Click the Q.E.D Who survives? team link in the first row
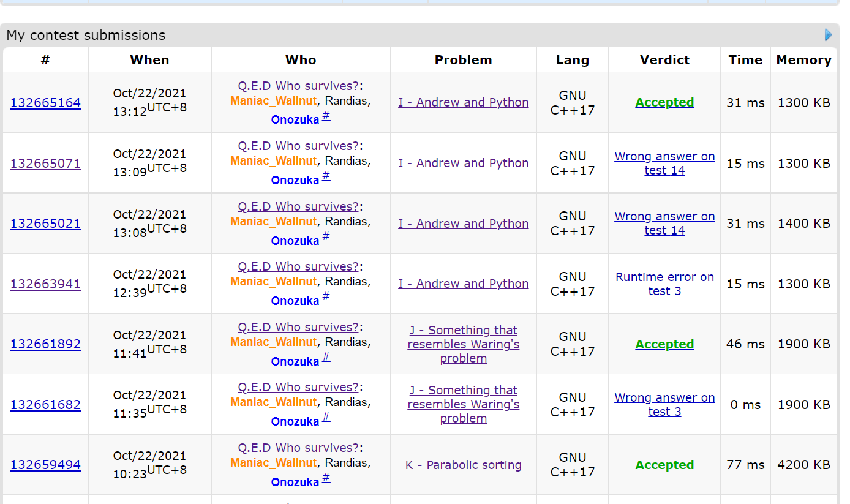Screen dimensions: 850x504 298,86
